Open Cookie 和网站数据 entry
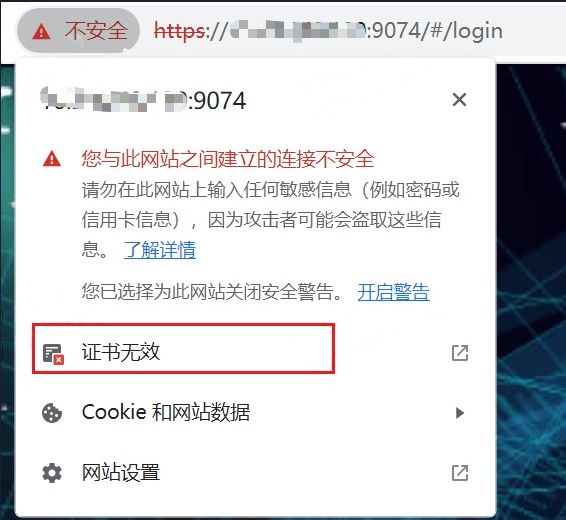The image size is (566, 520). point(255,412)
